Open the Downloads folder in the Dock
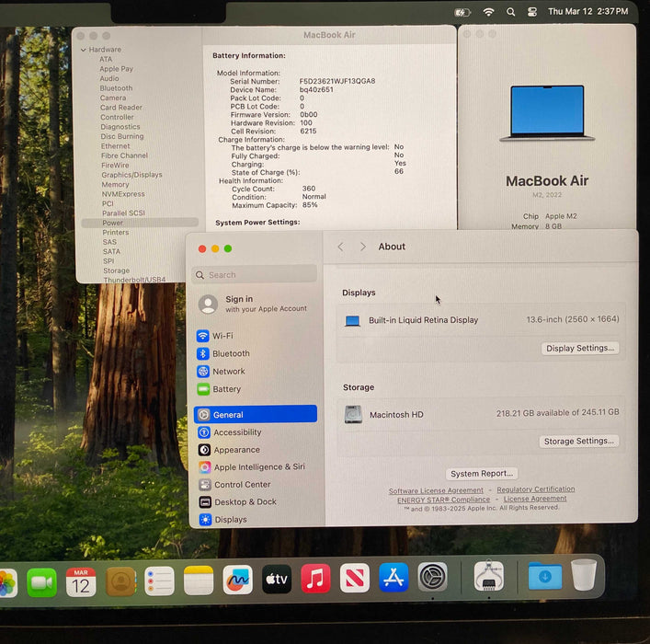Screen dimensions: 650x644 (545, 576)
